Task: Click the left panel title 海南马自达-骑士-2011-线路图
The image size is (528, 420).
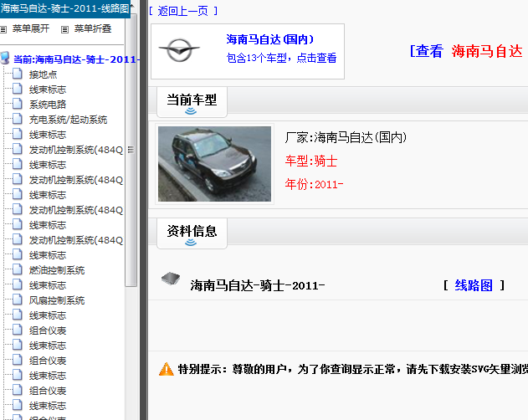Action: point(65,8)
